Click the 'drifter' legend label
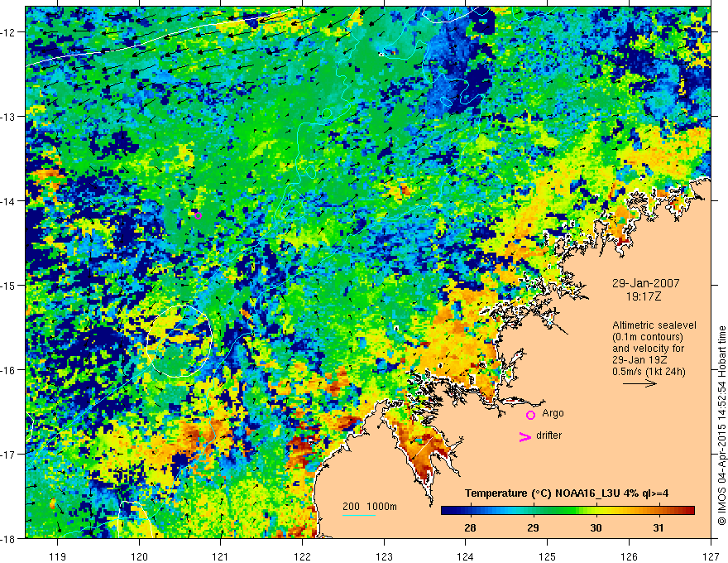This screenshot has height=563, width=728. (548, 435)
